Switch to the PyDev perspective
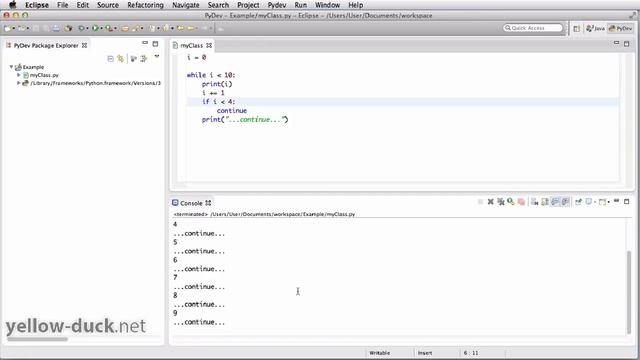The width and height of the screenshot is (640, 360). pos(620,28)
